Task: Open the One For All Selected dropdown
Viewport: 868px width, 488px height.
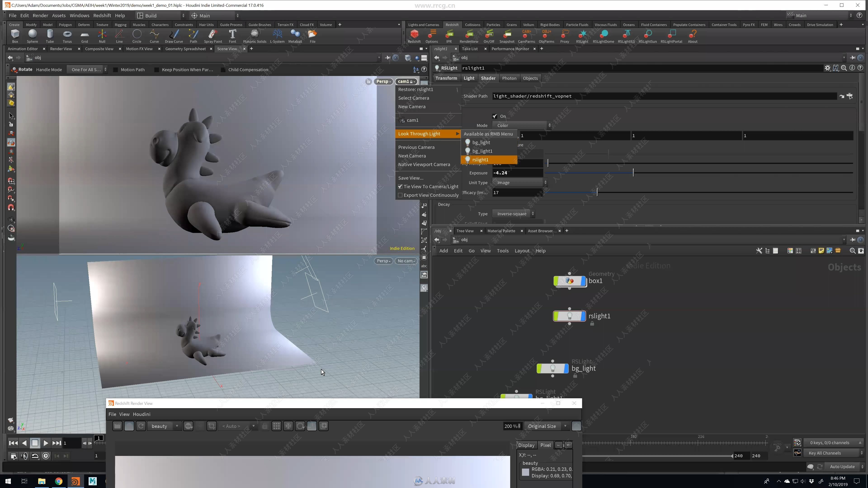Action: pos(87,70)
